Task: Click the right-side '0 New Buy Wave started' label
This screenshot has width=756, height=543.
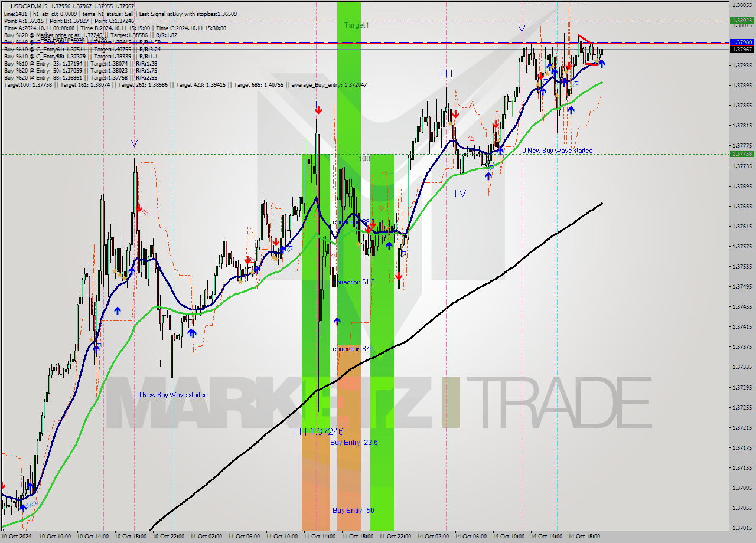Action: (558, 151)
